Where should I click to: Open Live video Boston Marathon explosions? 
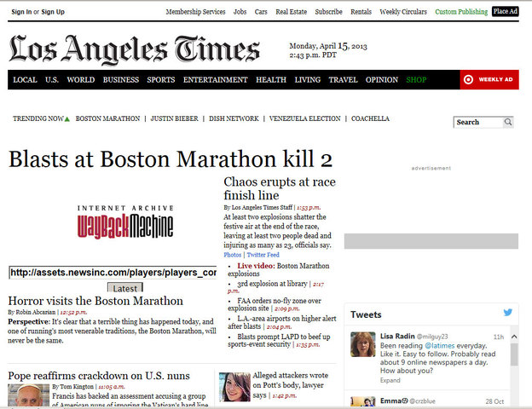click(279, 269)
